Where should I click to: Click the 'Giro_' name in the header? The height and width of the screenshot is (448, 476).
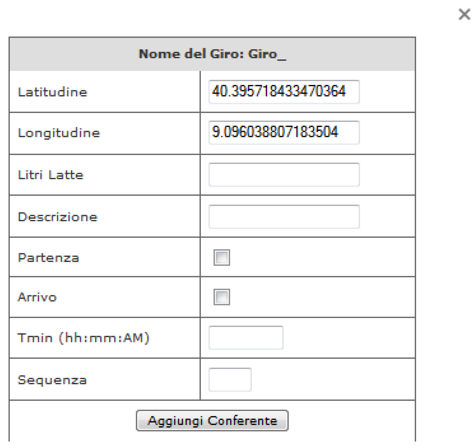[x=267, y=54]
